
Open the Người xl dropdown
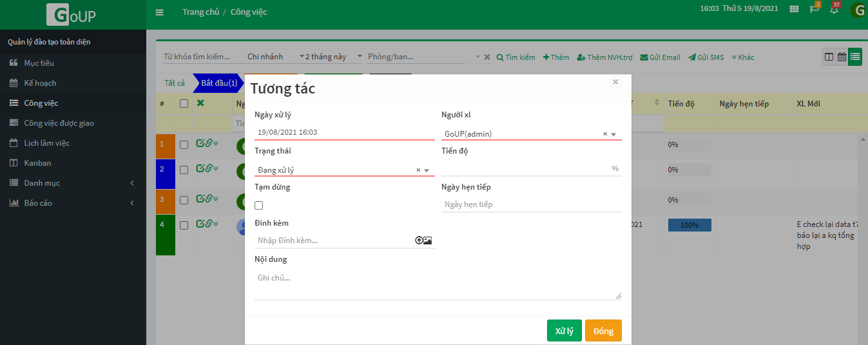point(613,134)
